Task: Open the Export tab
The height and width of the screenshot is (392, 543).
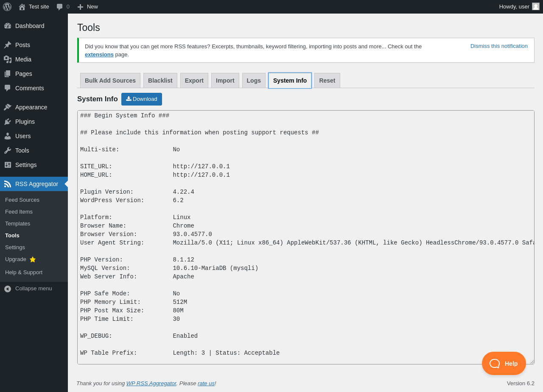Action: [x=194, y=81]
